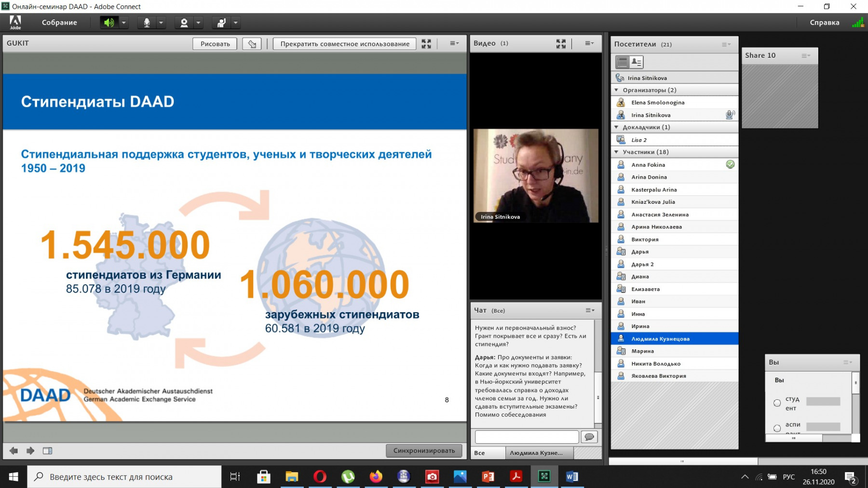Open PowerPoint from taskbar
The height and width of the screenshot is (488, 868).
pyautogui.click(x=488, y=477)
